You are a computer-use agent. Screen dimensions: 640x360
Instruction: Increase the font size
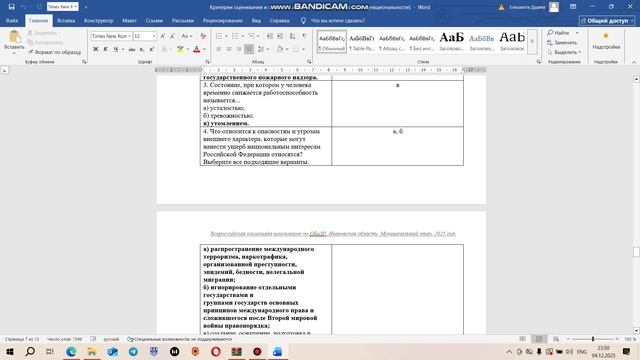pos(162,36)
